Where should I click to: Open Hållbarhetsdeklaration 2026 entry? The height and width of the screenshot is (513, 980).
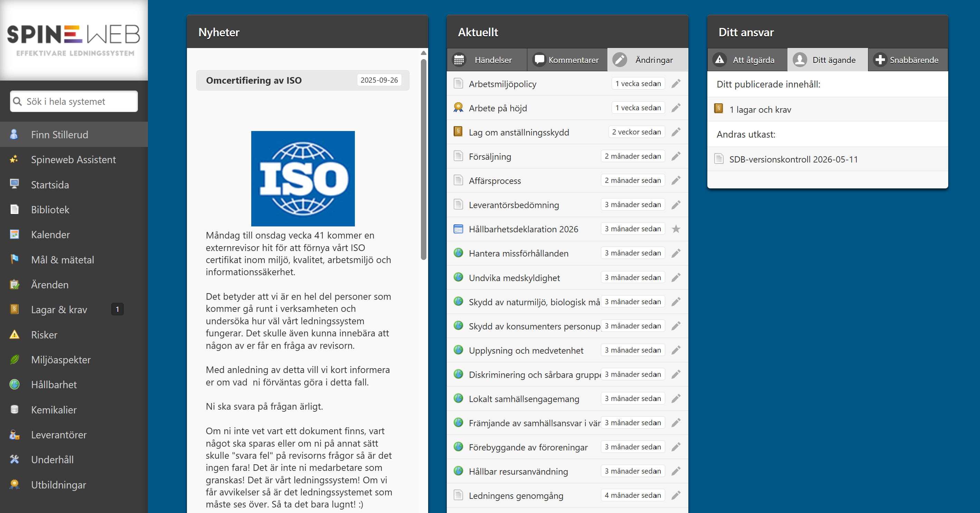point(523,229)
